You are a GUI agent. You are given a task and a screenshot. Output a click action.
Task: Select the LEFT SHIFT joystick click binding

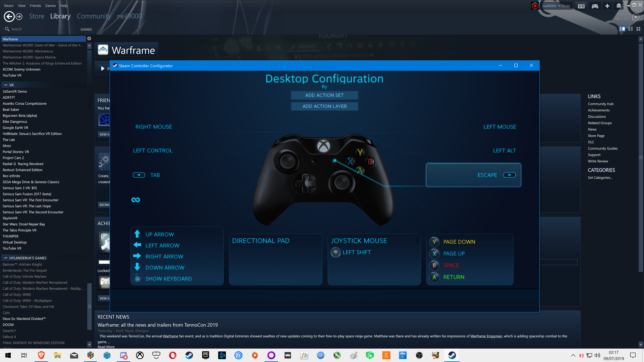pos(351,252)
